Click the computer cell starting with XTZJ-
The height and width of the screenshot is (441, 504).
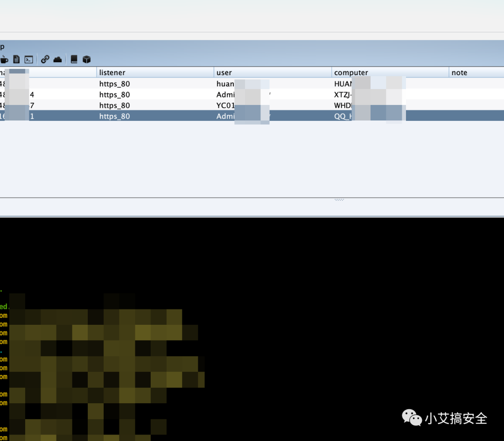point(390,94)
